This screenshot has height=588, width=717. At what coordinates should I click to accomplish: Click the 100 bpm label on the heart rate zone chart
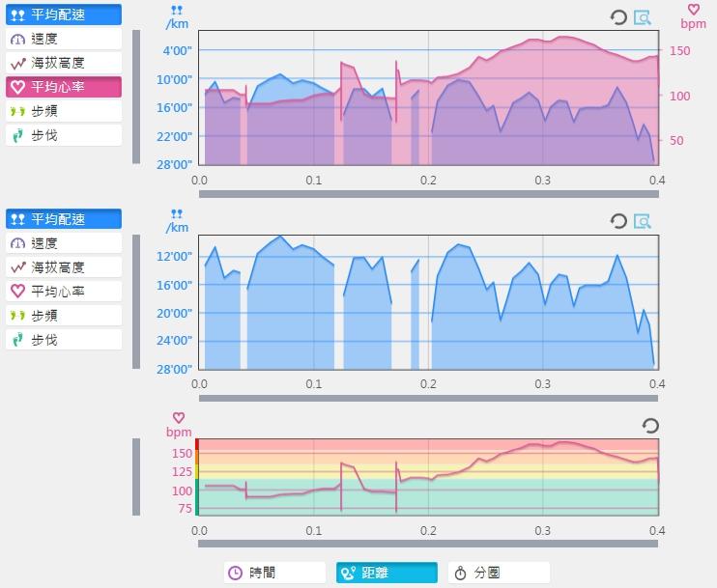pyautogui.click(x=182, y=490)
